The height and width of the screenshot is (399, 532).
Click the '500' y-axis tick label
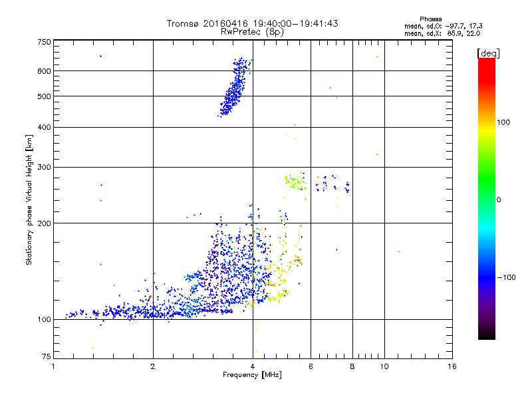(x=44, y=96)
